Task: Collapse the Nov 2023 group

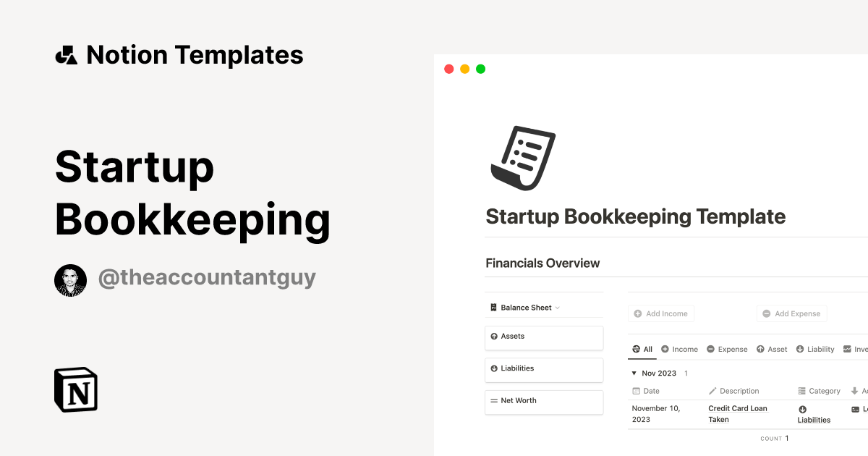Action: click(634, 373)
